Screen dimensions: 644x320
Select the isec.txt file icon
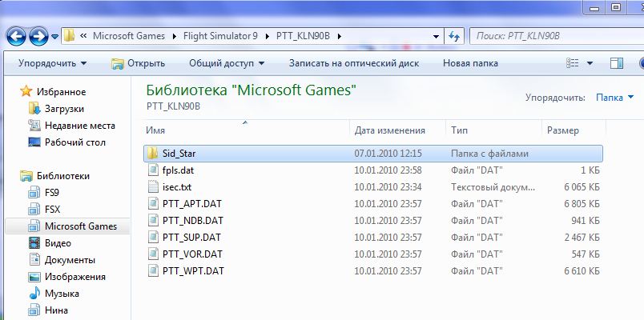coord(153,187)
